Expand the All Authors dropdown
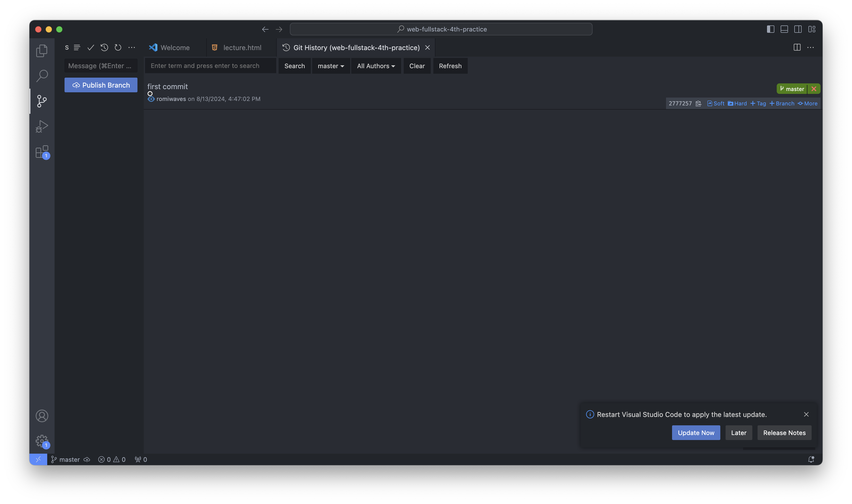852x504 pixels. (376, 66)
